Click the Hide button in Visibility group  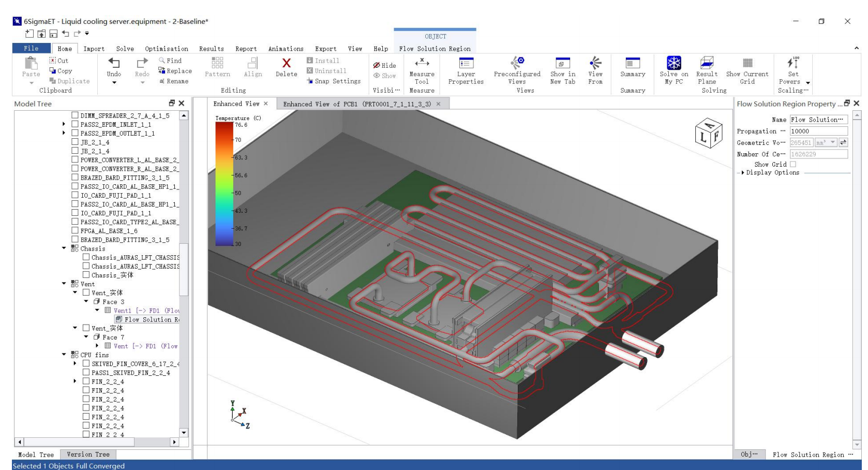pyautogui.click(x=385, y=65)
